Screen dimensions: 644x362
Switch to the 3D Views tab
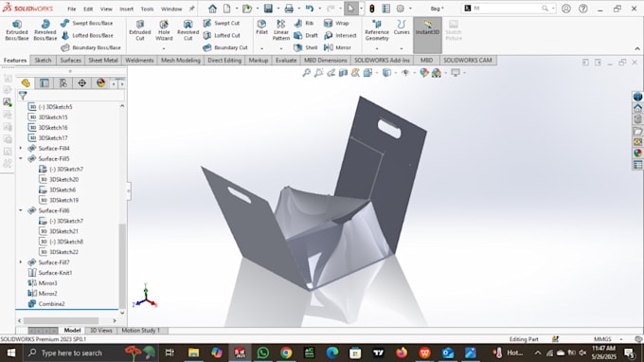pos(101,331)
